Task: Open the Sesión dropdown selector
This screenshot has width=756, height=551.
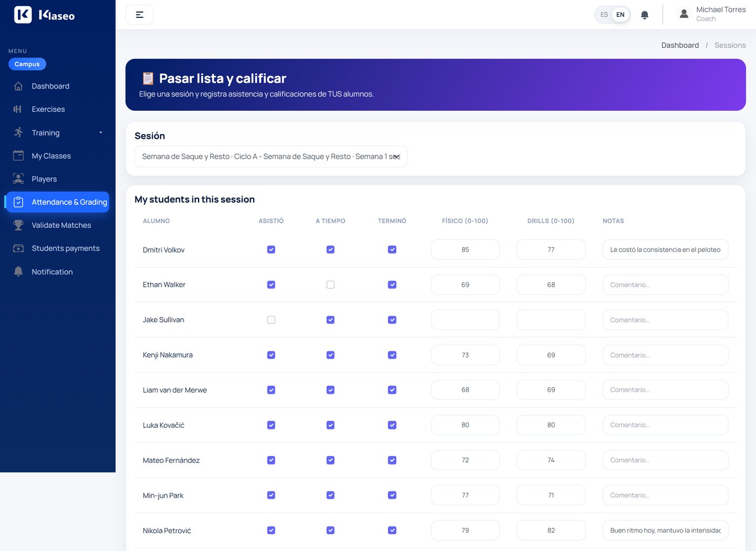Action: pyautogui.click(x=271, y=157)
